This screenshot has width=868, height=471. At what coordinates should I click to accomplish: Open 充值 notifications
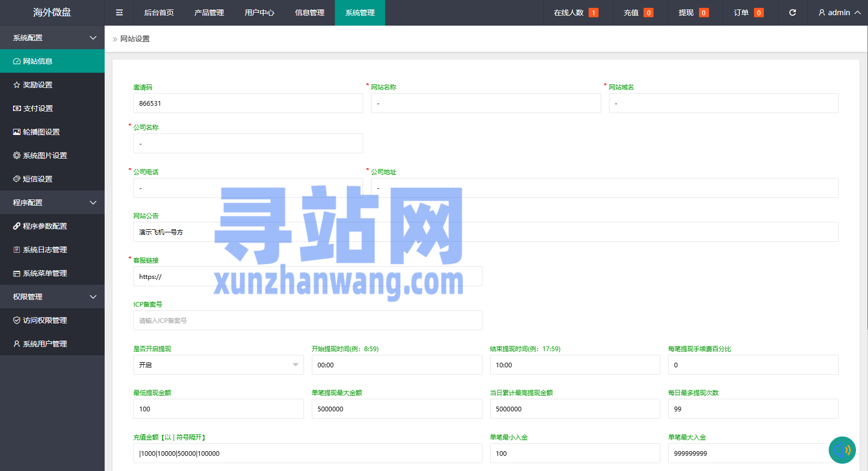pos(638,13)
